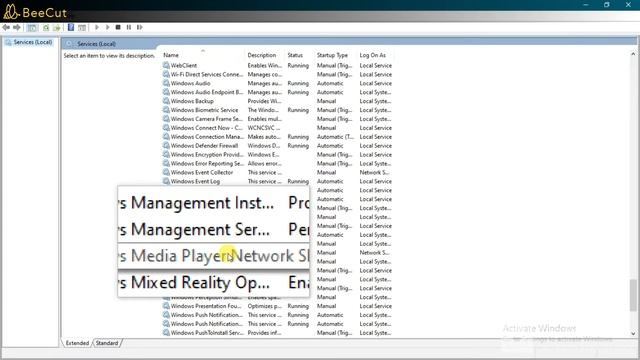This screenshot has width=640, height=360.
Task: Click the vertical scrollbar thumb of the list
Action: 633,295
